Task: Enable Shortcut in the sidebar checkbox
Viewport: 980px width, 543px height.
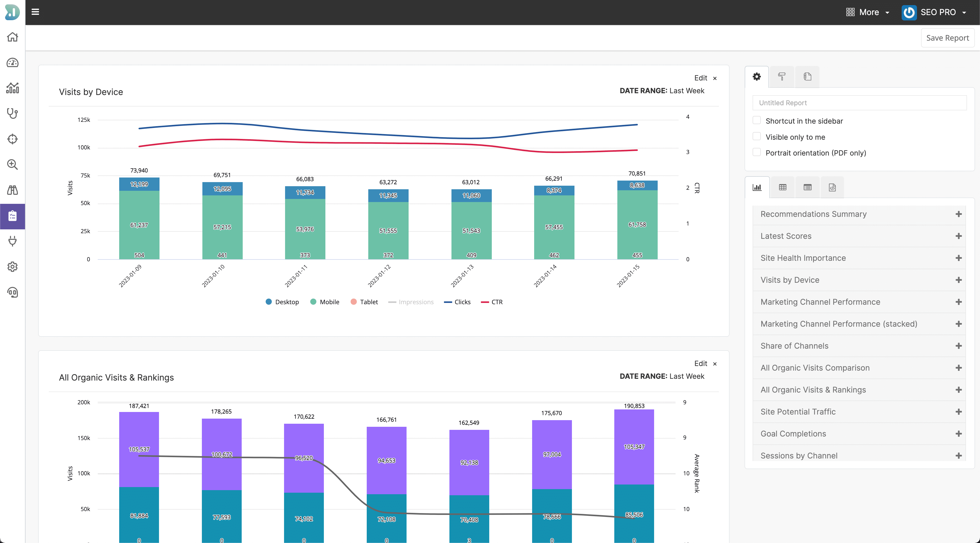Action: (757, 120)
